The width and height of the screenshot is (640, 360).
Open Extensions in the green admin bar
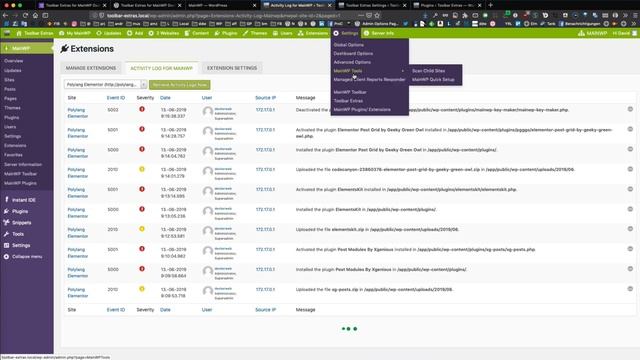click(313, 33)
